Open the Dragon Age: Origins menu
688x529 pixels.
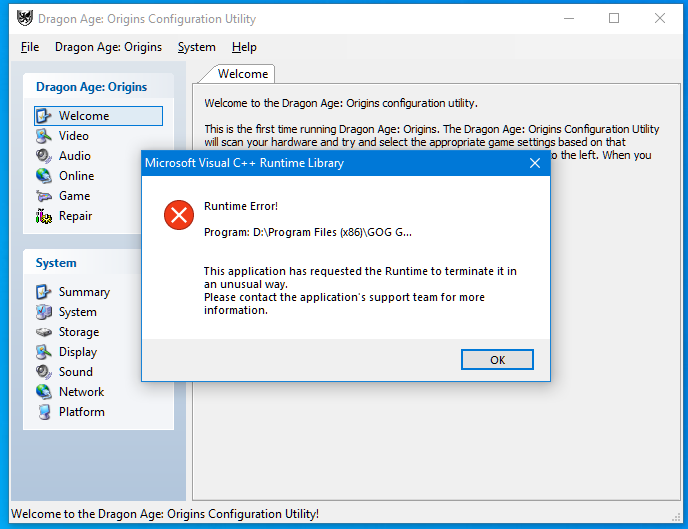[x=108, y=47]
